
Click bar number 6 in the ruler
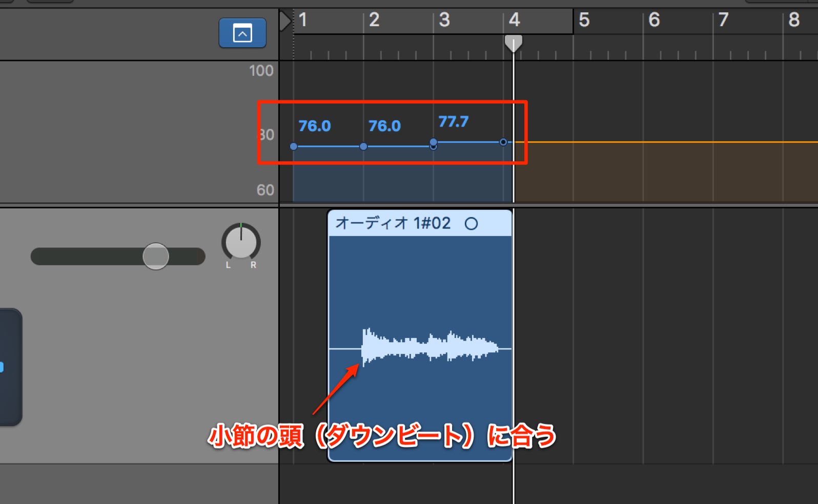click(x=654, y=20)
